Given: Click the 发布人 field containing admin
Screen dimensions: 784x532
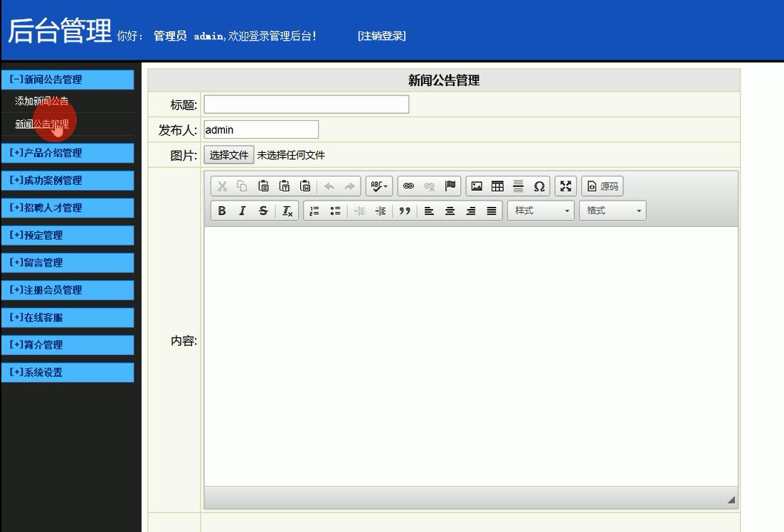Looking at the screenshot, I should click(261, 129).
